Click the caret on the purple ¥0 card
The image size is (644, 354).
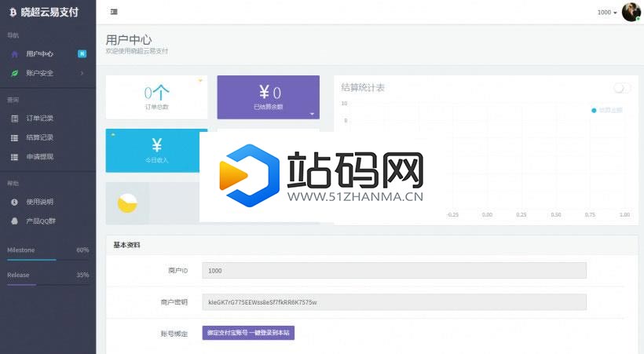312,114
